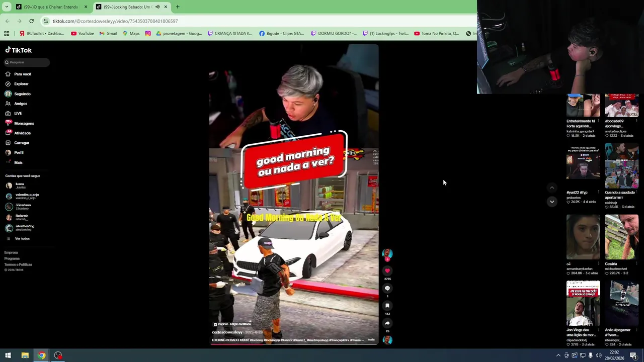Open the Chrome apps grid icon
This screenshot has width=644, height=362.
pyautogui.click(x=7, y=34)
